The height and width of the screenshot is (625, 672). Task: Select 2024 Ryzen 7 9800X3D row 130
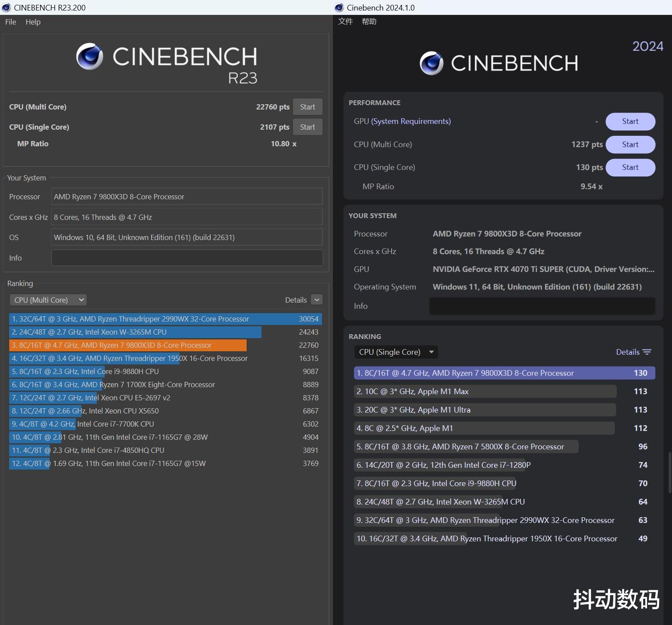tap(505, 373)
